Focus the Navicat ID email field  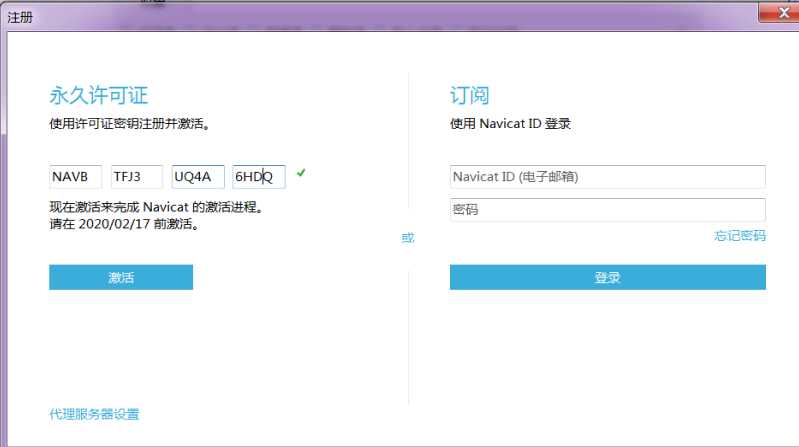[x=607, y=177]
